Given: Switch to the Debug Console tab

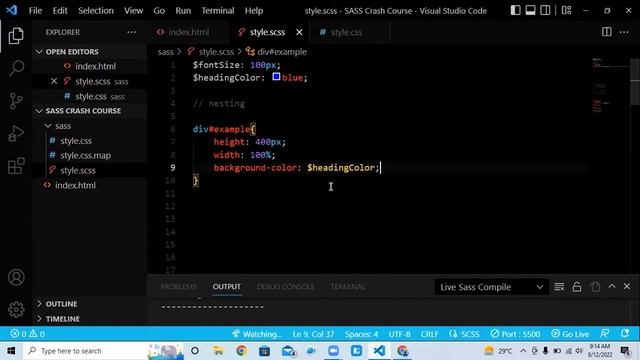Looking at the screenshot, I should (286, 287).
